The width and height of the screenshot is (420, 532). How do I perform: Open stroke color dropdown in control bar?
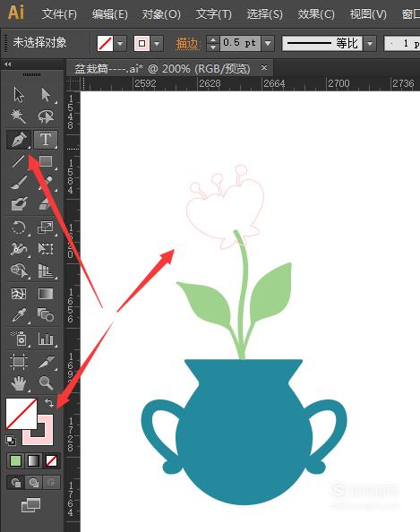coord(157,43)
